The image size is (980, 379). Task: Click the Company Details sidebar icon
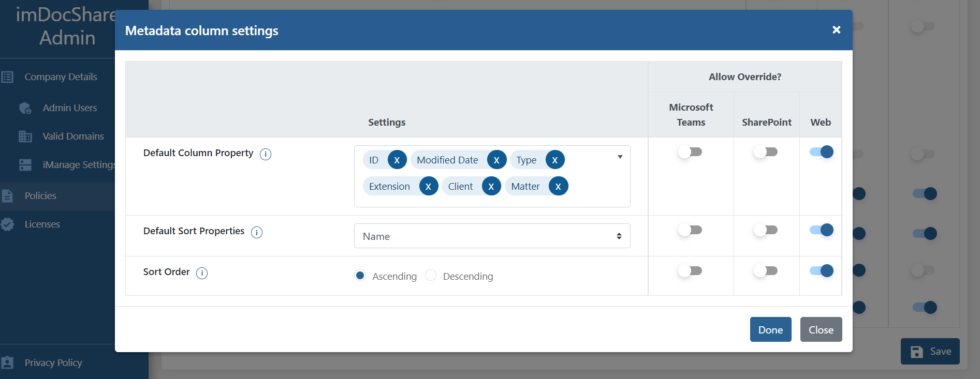(7, 77)
